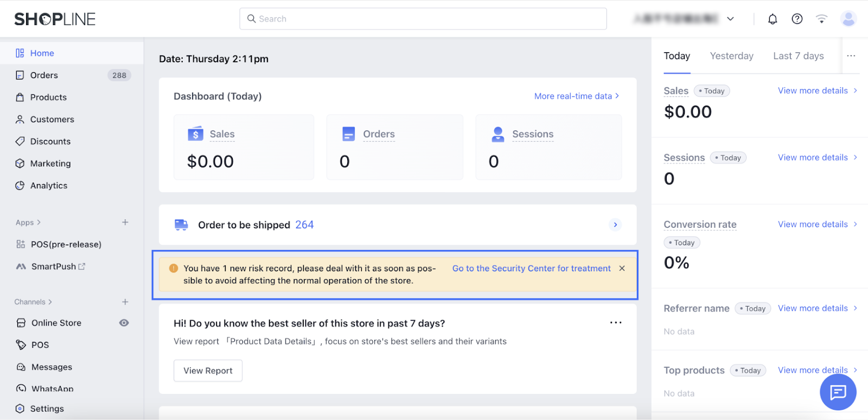This screenshot has height=420, width=868.
Task: Open Go to the Security Center link
Action: pyautogui.click(x=531, y=269)
